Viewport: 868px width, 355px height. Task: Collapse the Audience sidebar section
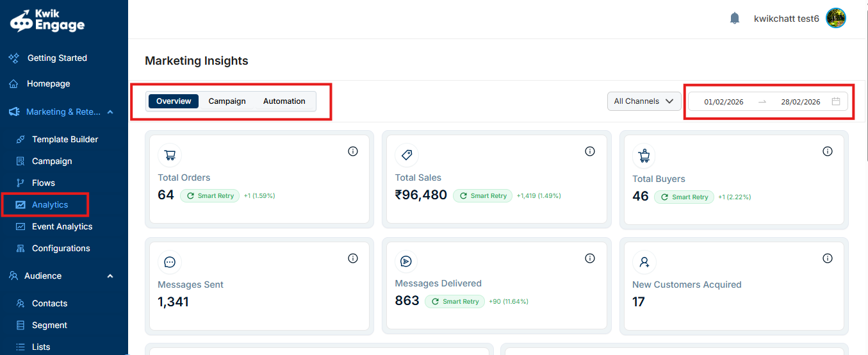tap(110, 276)
